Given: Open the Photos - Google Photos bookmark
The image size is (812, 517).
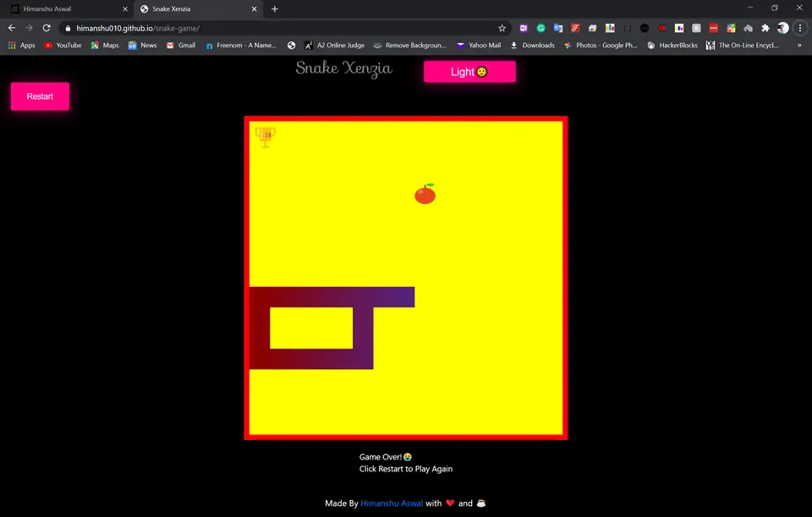Looking at the screenshot, I should pos(601,46).
